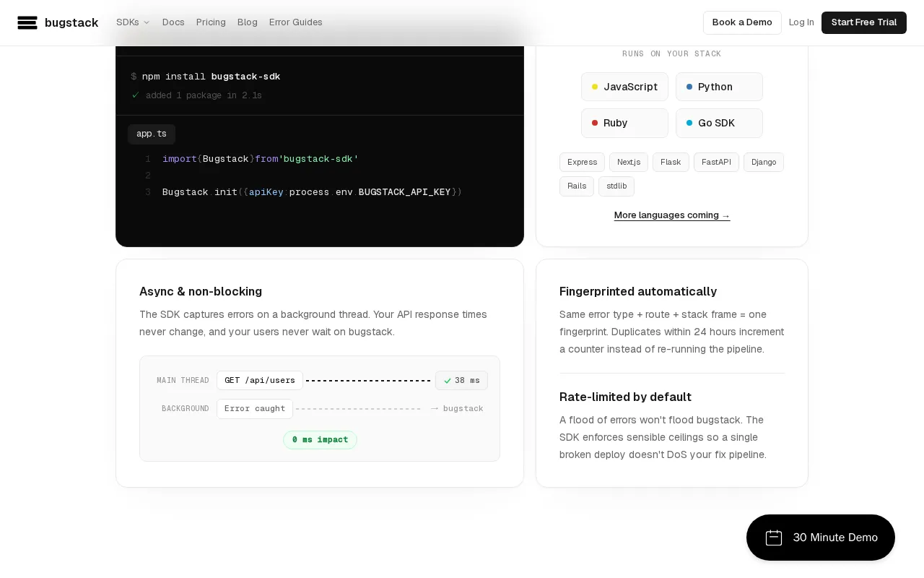Click the Book a Demo button
This screenshot has width=924, height=578.
click(x=742, y=22)
